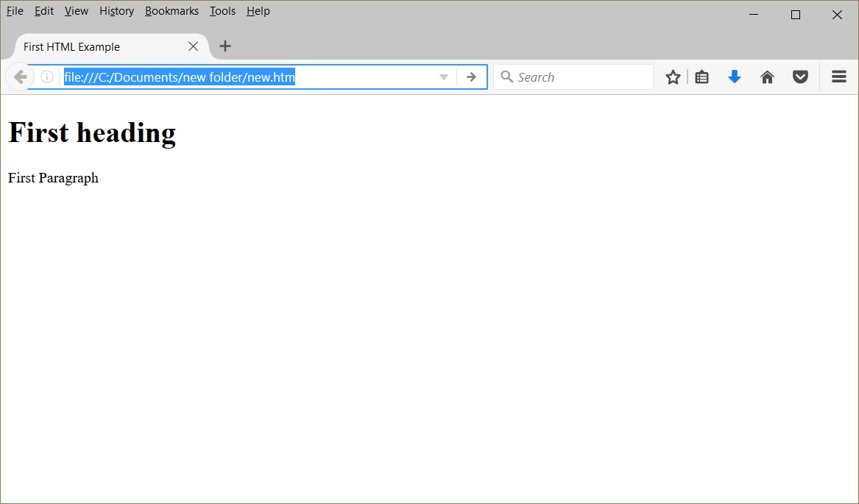This screenshot has width=859, height=504.
Task: Open the site information icon in address bar
Action: (x=47, y=77)
